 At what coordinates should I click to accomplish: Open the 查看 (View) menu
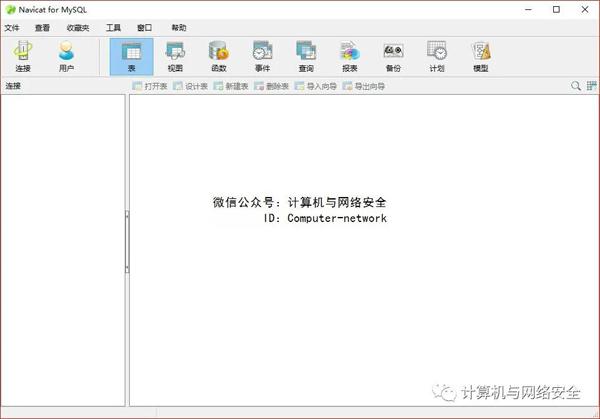(x=42, y=28)
